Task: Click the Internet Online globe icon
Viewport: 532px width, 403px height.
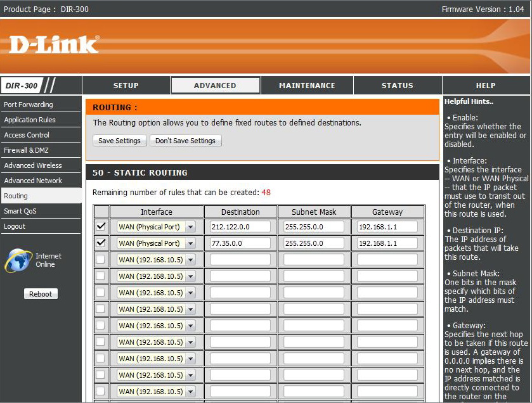Action: [x=18, y=260]
